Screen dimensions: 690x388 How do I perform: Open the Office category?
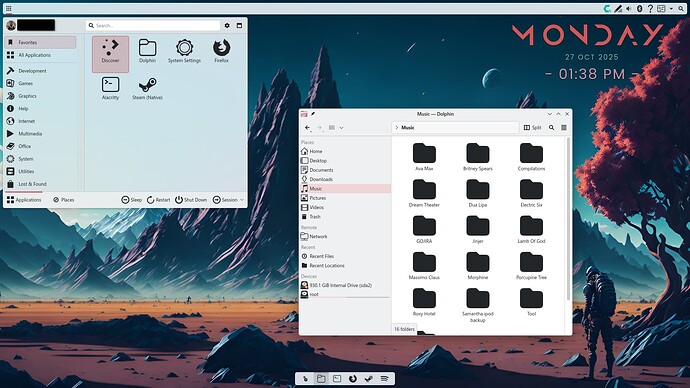click(x=40, y=146)
